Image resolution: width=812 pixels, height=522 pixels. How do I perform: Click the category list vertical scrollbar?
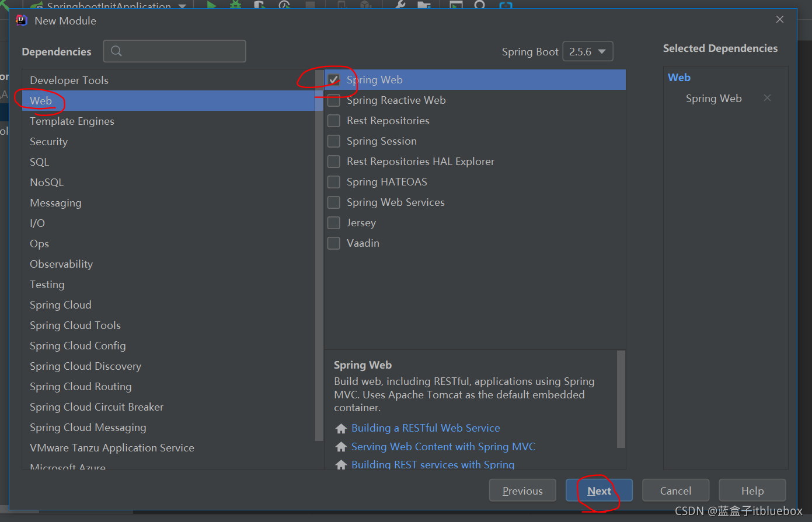pyautogui.click(x=319, y=255)
